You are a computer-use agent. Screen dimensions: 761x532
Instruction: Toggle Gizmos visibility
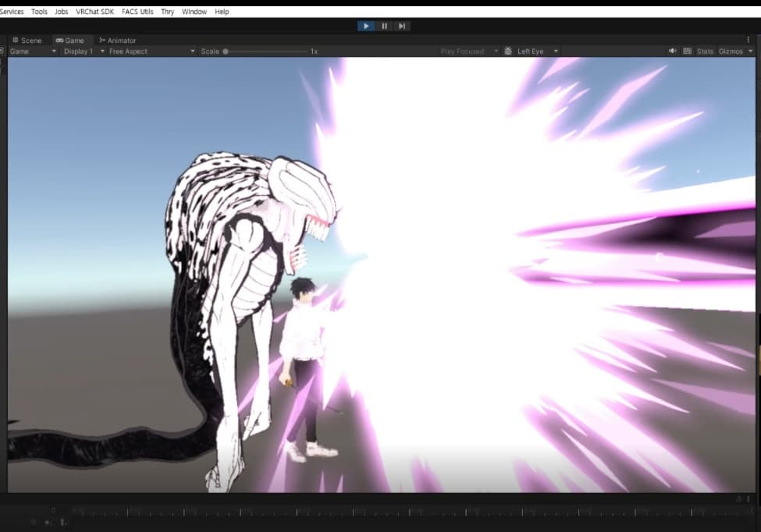(730, 51)
